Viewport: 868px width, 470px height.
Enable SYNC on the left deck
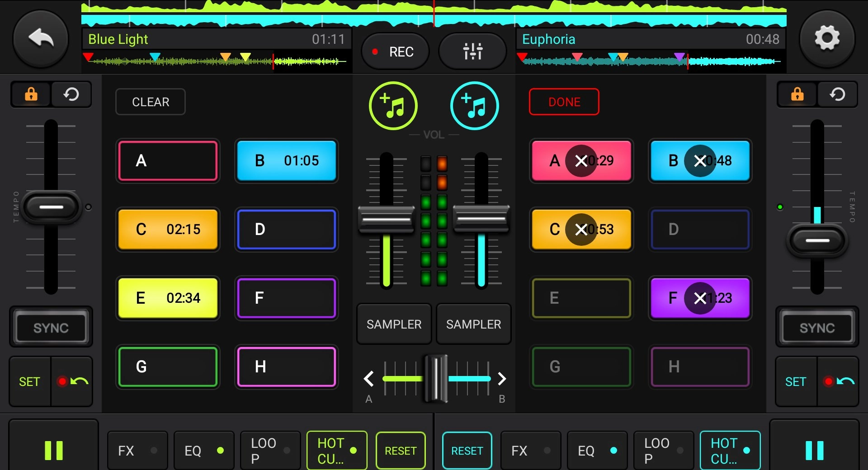click(x=51, y=327)
